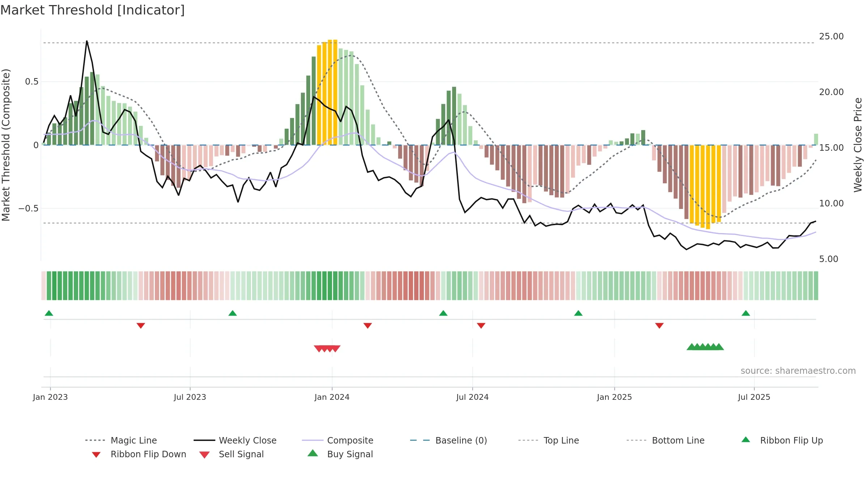The height and width of the screenshot is (488, 868).
Task: Click the ribbon flip up marker near May 2024
Action: coord(443,313)
